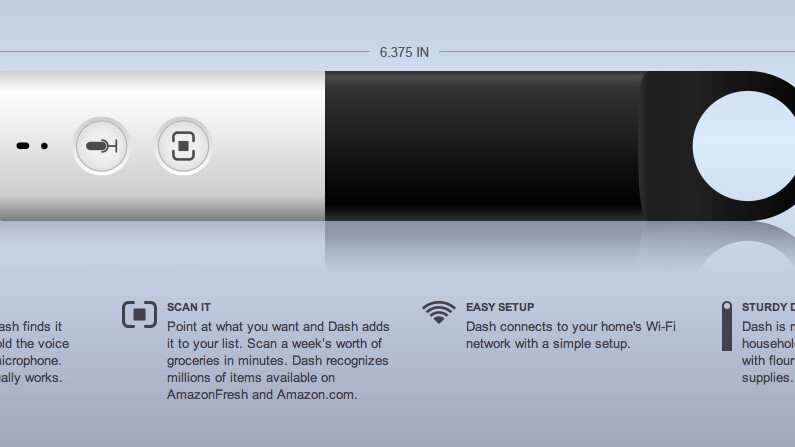Click the small round dot indicator
The height and width of the screenshot is (447, 795).
(x=45, y=146)
